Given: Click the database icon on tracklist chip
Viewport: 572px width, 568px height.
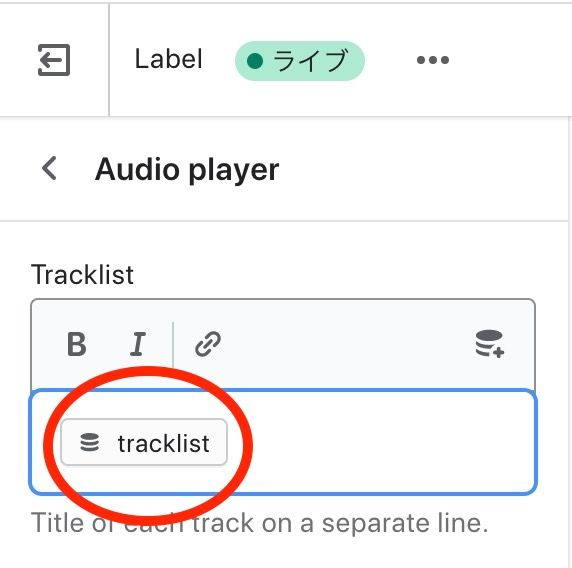Looking at the screenshot, I should pyautogui.click(x=89, y=442).
